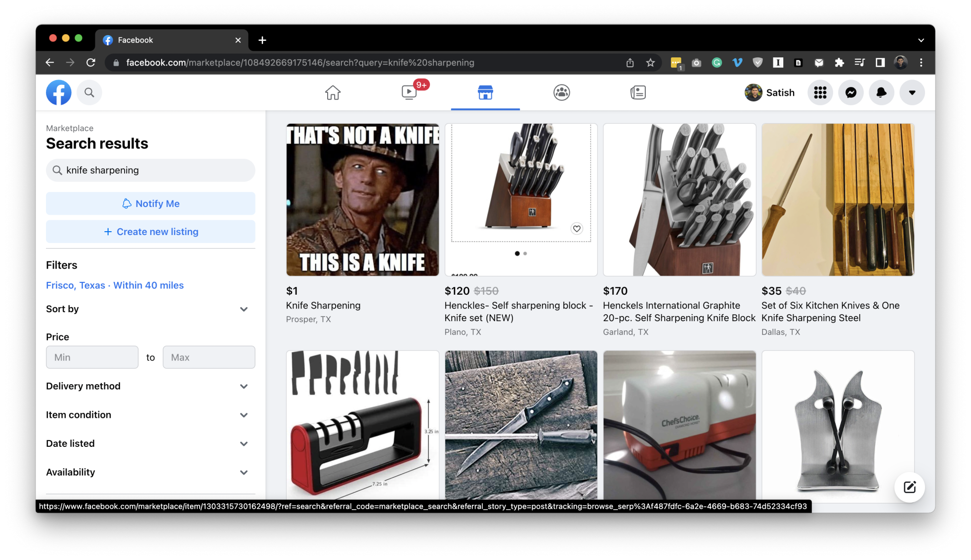
Task: Expand the Item condition filter
Action: [150, 415]
